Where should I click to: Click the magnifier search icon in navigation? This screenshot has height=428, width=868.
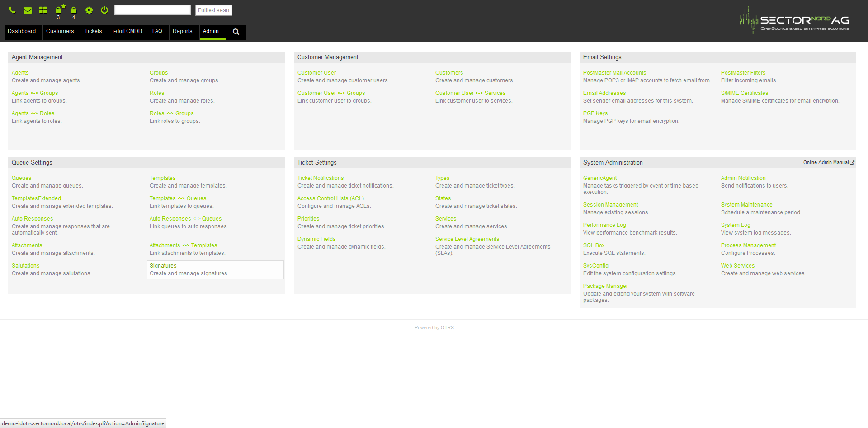236,32
